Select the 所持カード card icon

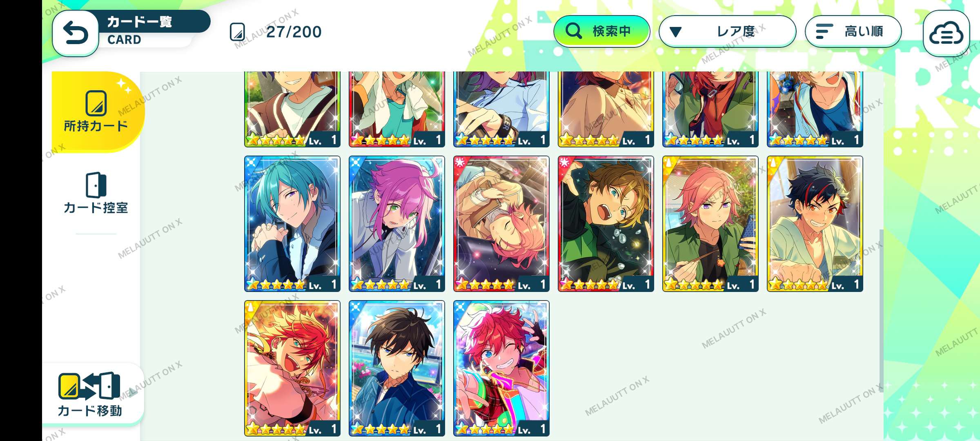coord(96,103)
